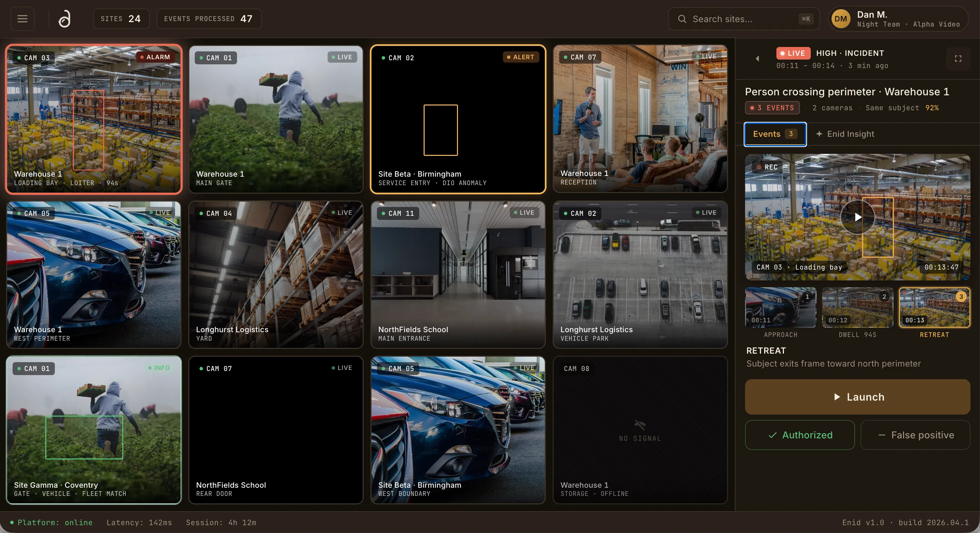Open CAM 08 Storage offline tile

tap(640, 430)
